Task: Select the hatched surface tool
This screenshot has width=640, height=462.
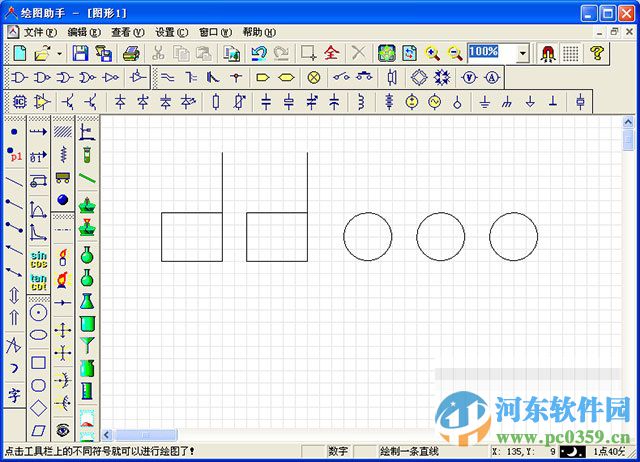Action: 63,131
